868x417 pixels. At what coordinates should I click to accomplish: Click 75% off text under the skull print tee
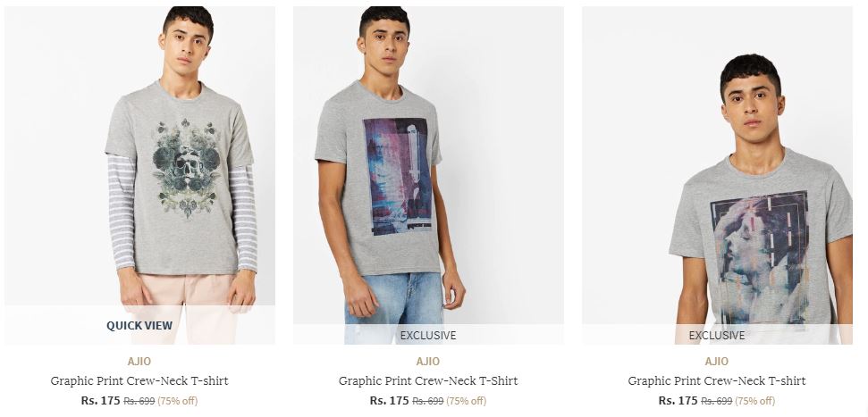click(x=178, y=400)
